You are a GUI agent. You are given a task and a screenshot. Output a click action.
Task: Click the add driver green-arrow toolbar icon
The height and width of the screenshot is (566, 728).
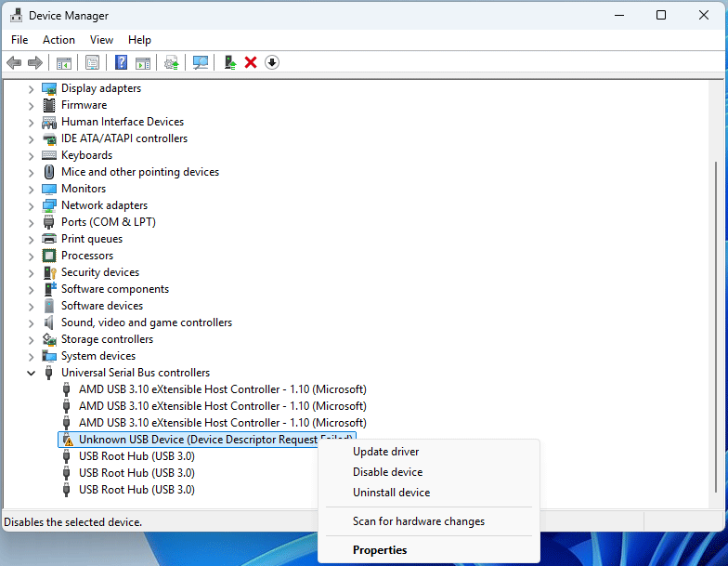point(230,62)
